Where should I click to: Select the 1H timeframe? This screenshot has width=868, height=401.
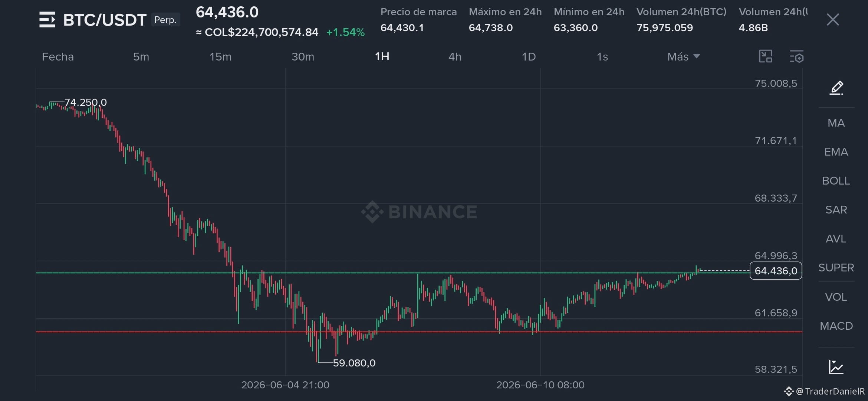click(x=382, y=56)
